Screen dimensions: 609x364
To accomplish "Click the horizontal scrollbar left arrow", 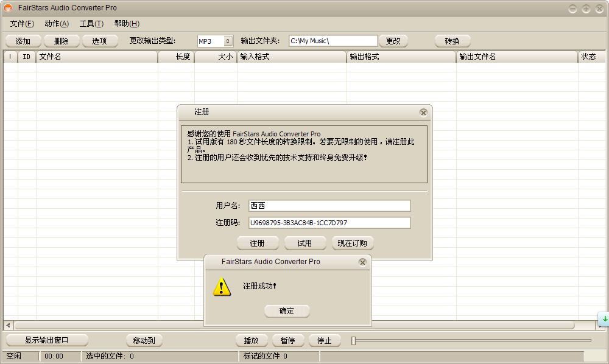I will (x=8, y=325).
